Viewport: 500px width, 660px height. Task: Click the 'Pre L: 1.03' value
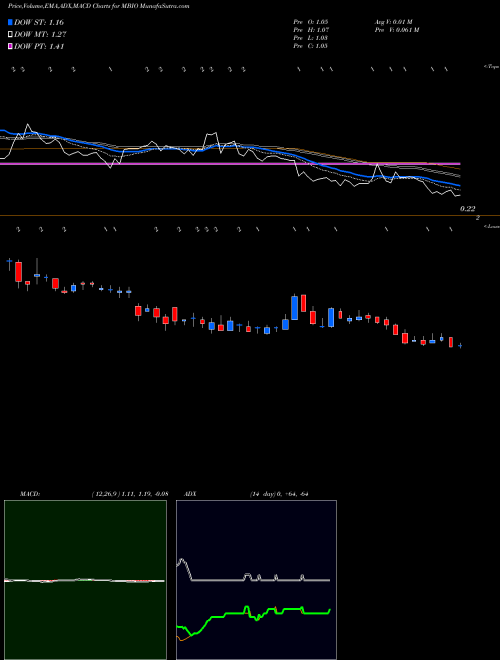tap(311, 38)
